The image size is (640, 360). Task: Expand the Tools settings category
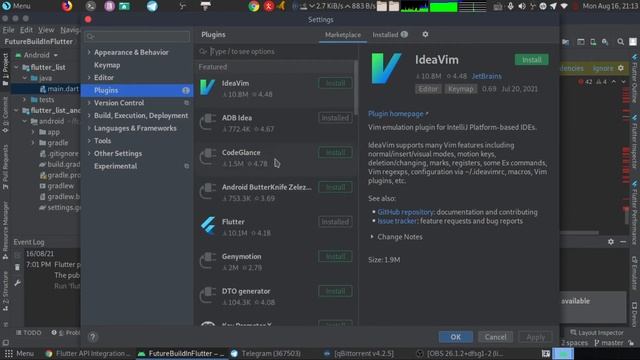coord(89,141)
